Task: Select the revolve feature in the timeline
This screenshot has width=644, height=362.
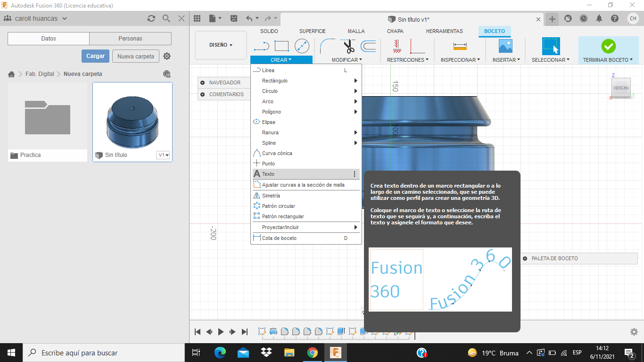Action: [x=273, y=331]
